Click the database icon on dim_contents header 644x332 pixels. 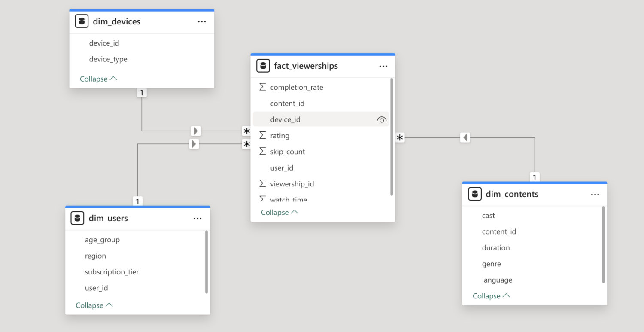[x=475, y=194]
